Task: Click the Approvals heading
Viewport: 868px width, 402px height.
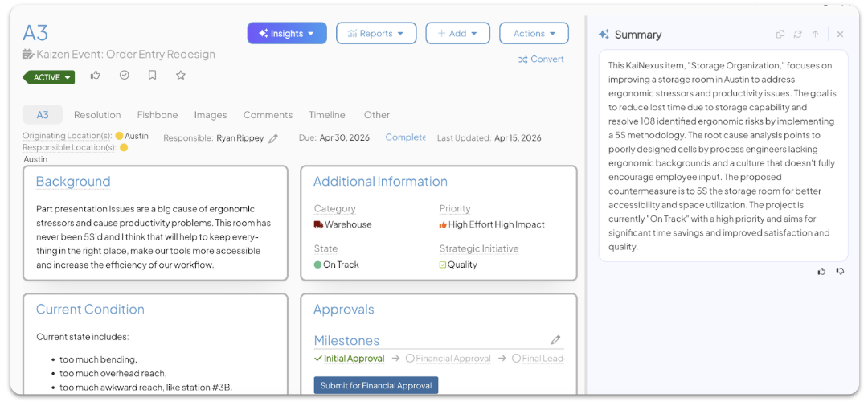Action: click(344, 310)
